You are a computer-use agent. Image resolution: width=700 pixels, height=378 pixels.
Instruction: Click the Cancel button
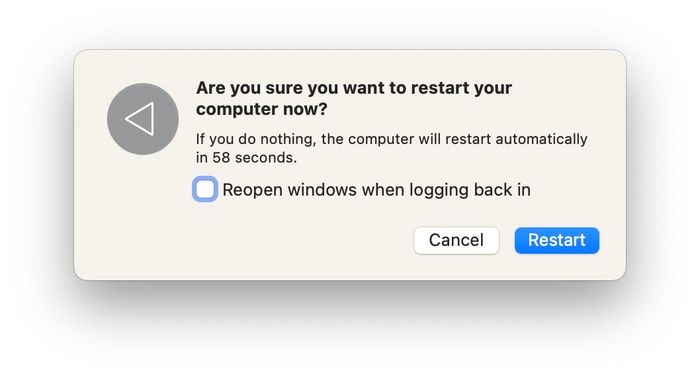pos(456,241)
